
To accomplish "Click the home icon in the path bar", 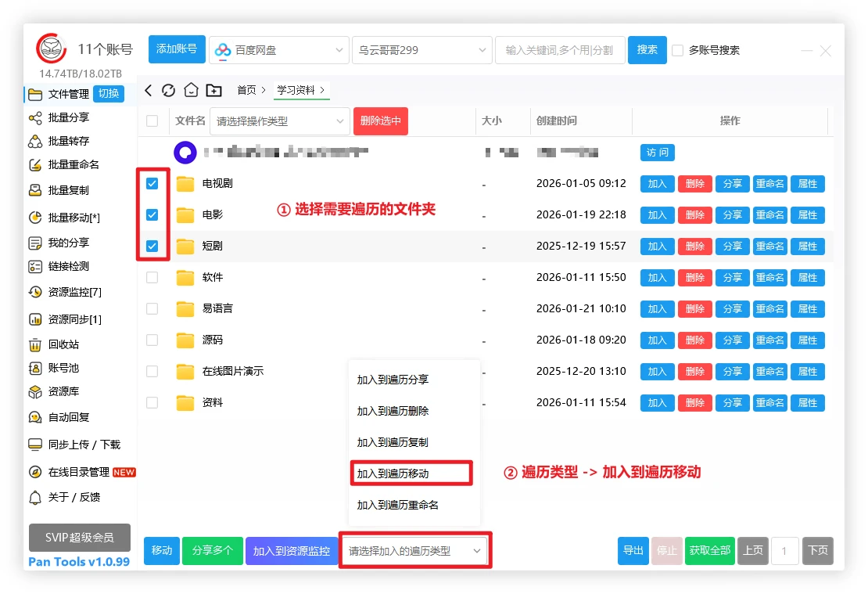I will (191, 90).
